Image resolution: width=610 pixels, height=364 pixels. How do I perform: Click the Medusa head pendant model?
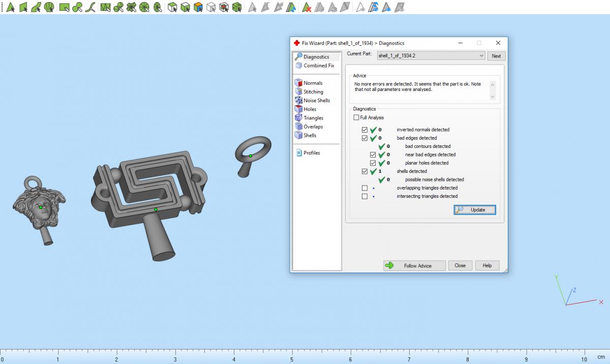[x=37, y=208]
